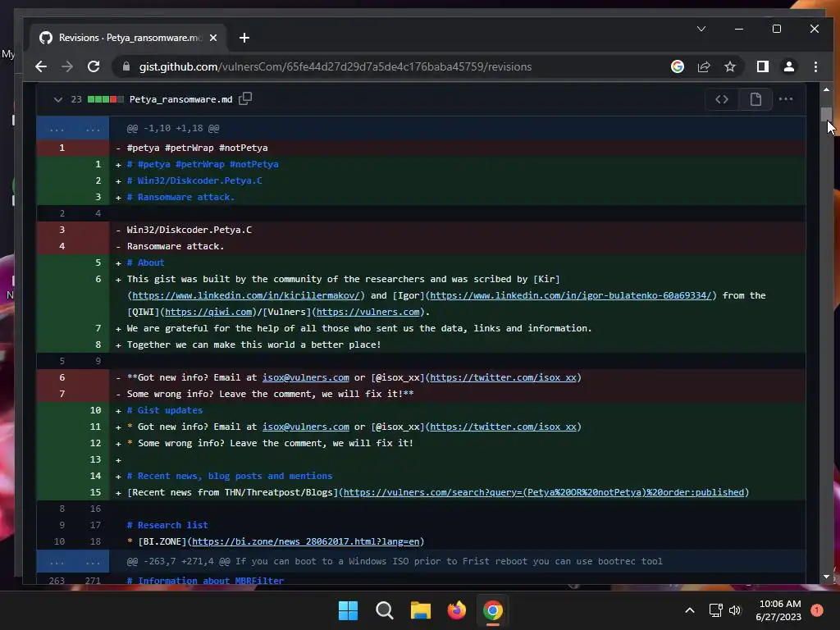This screenshot has height=630, width=840.
Task: Click isox@vulners.com in removed line 6
Action: [305, 377]
